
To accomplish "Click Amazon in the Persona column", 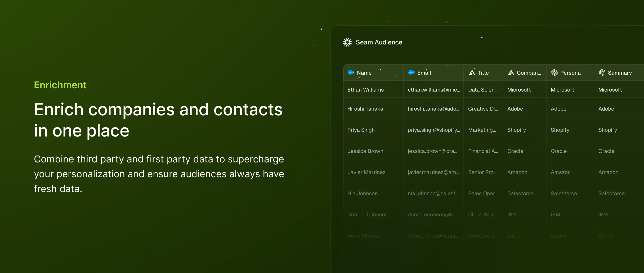I will click(x=561, y=172).
